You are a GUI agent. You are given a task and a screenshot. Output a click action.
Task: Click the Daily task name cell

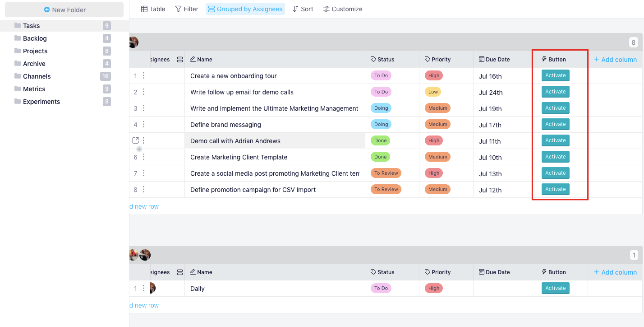[x=275, y=289]
